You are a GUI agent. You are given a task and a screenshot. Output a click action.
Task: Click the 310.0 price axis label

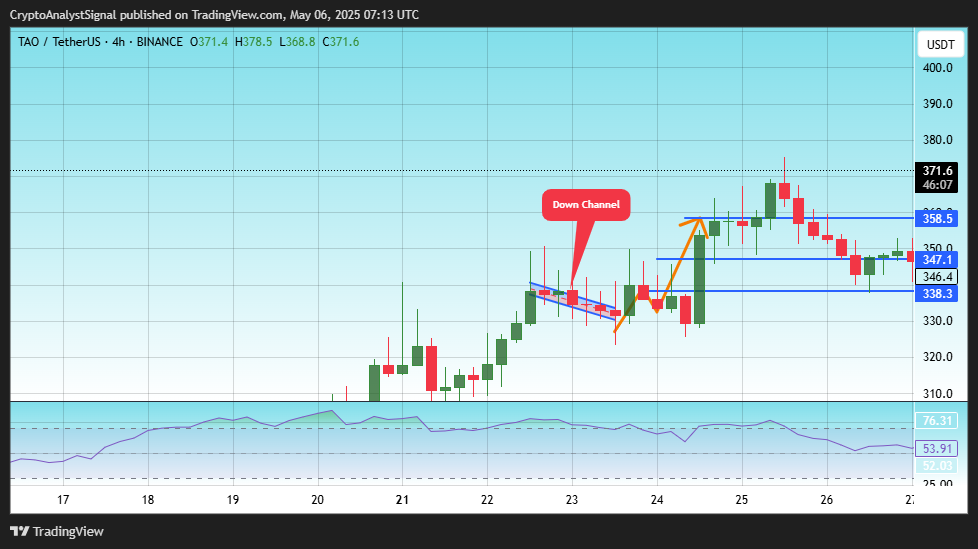tap(937, 394)
